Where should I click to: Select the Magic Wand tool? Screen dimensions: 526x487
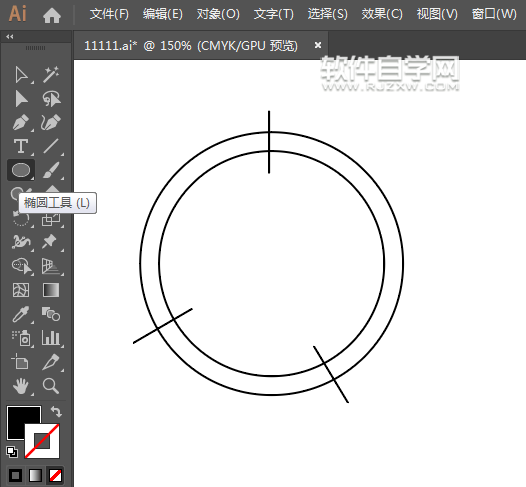pyautogui.click(x=51, y=74)
